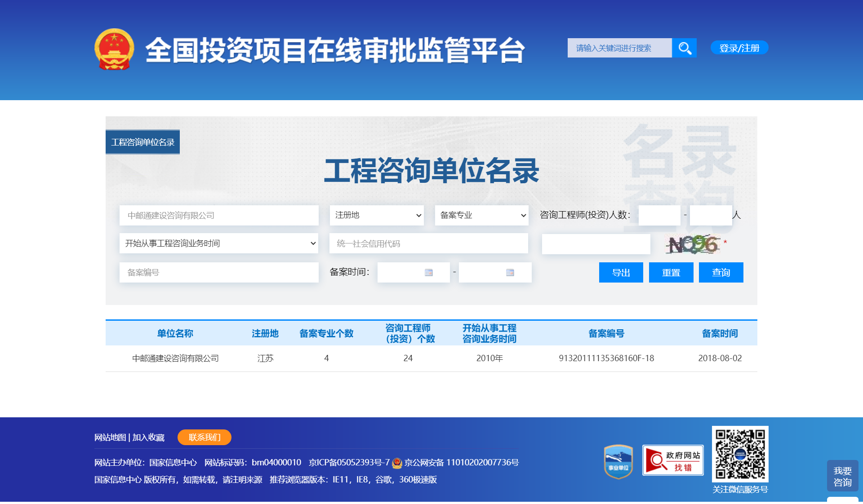Open the 网站地图 site map link
This screenshot has height=504, width=863.
109,437
